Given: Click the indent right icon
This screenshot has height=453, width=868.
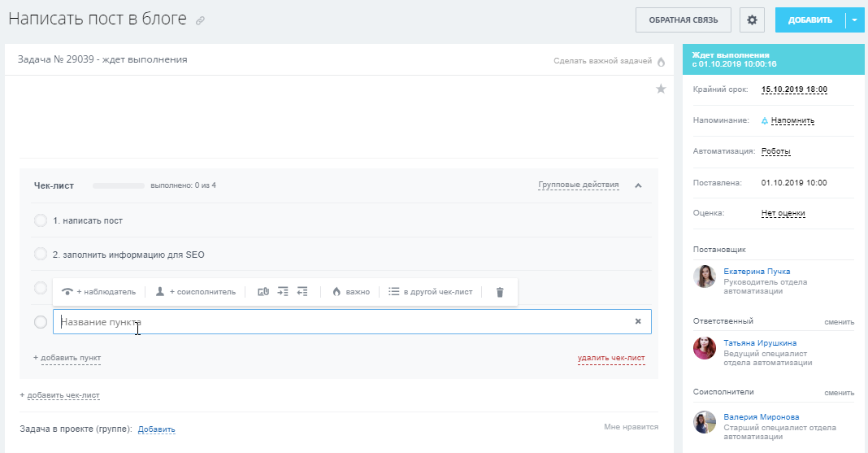Looking at the screenshot, I should 283,291.
